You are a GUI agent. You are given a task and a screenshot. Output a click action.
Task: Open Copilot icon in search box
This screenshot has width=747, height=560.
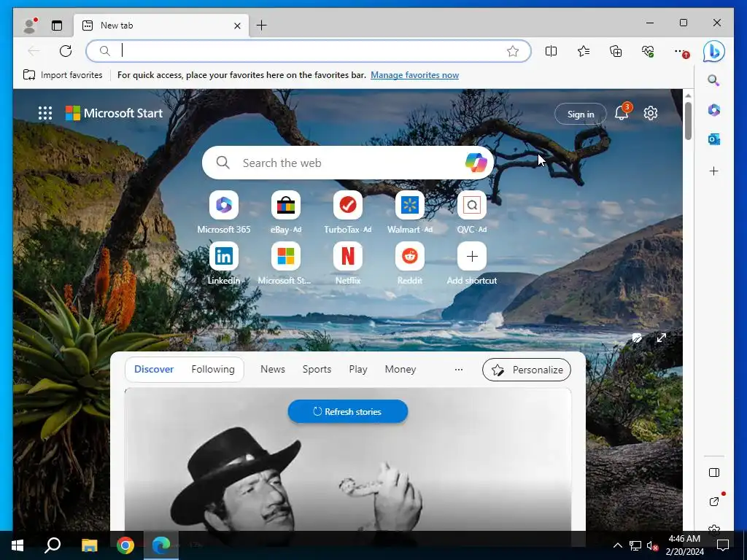(x=476, y=163)
